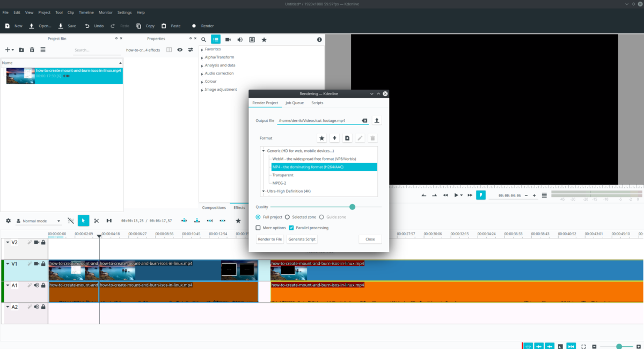Viewport: 644px width, 349px height.
Task: Expand the Favorites effects category
Action: coord(202,49)
